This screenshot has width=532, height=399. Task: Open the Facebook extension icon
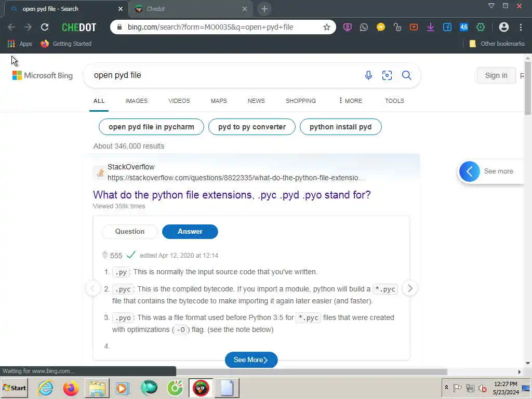pyautogui.click(x=447, y=27)
